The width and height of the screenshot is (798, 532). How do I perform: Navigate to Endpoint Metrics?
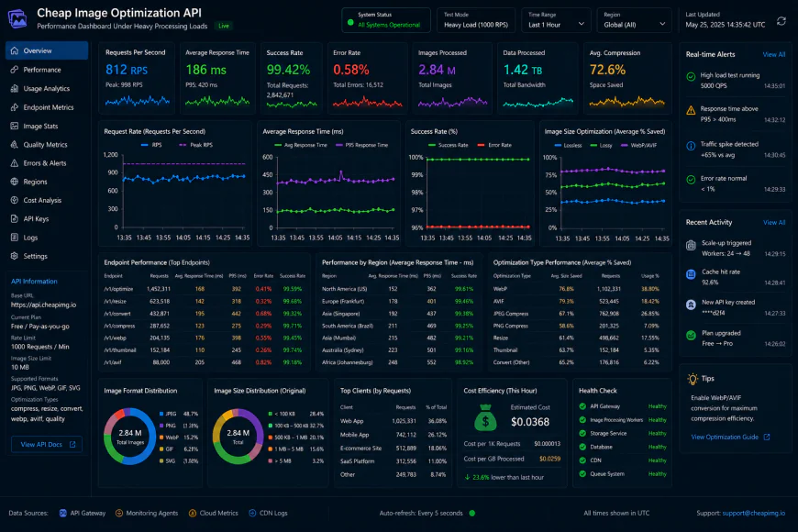pyautogui.click(x=47, y=107)
